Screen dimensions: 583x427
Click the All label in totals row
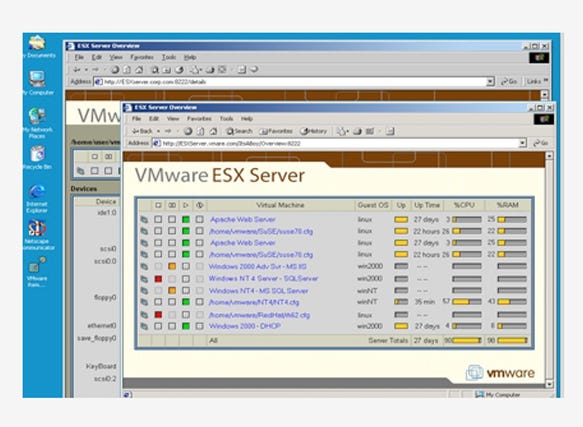click(213, 340)
